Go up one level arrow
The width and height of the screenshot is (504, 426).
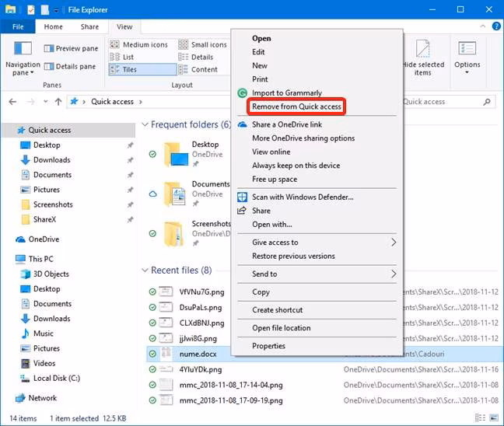[58, 102]
